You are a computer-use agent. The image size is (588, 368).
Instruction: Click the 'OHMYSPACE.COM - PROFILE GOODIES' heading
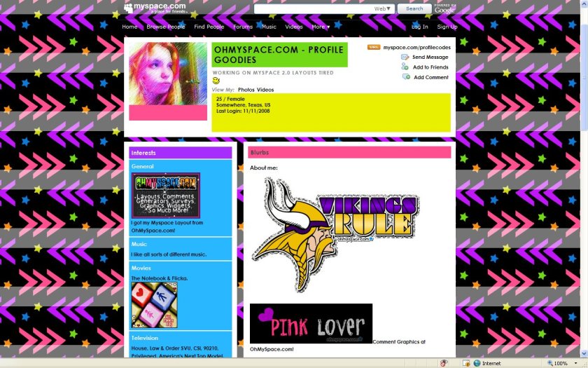[x=279, y=55]
